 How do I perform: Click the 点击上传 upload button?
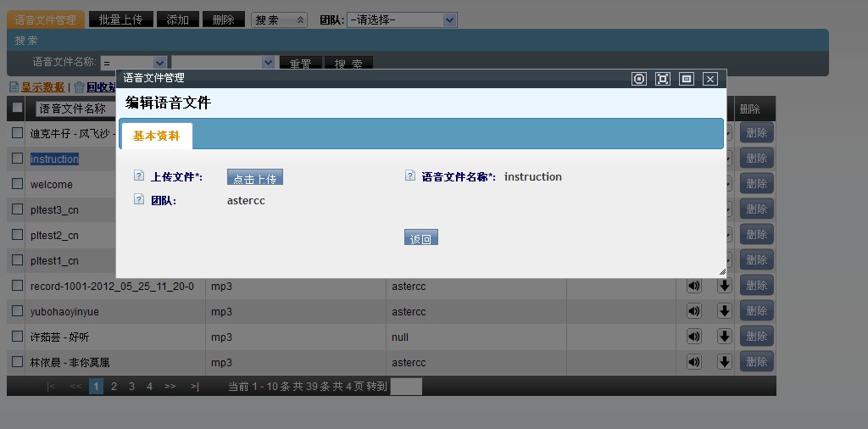(255, 178)
